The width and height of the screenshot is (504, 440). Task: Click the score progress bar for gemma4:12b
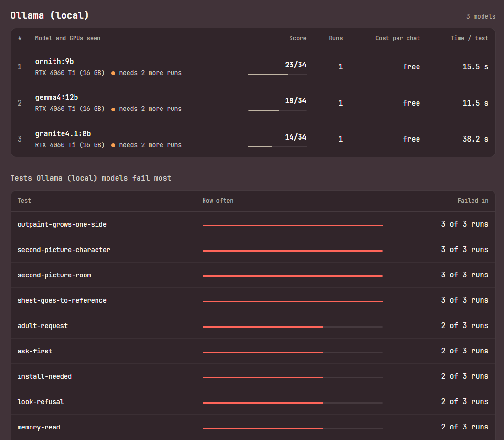click(x=278, y=110)
